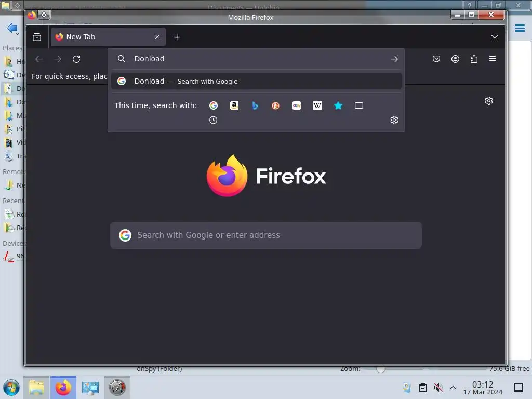Search in History using clock icon
Viewport: 532px width, 399px height.
213,120
